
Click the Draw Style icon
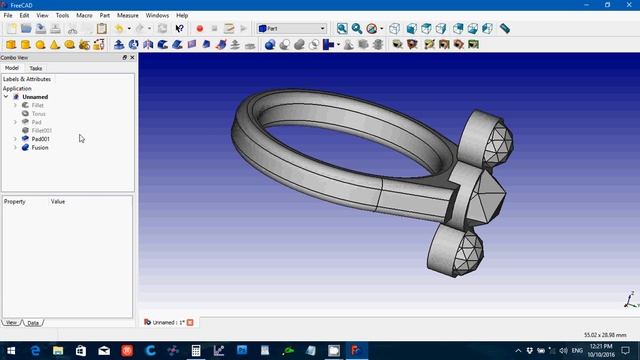371,29
